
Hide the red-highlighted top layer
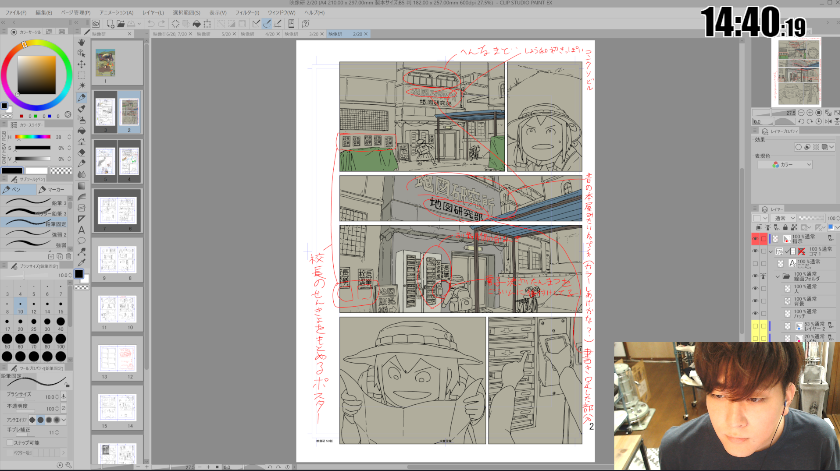[755, 238]
